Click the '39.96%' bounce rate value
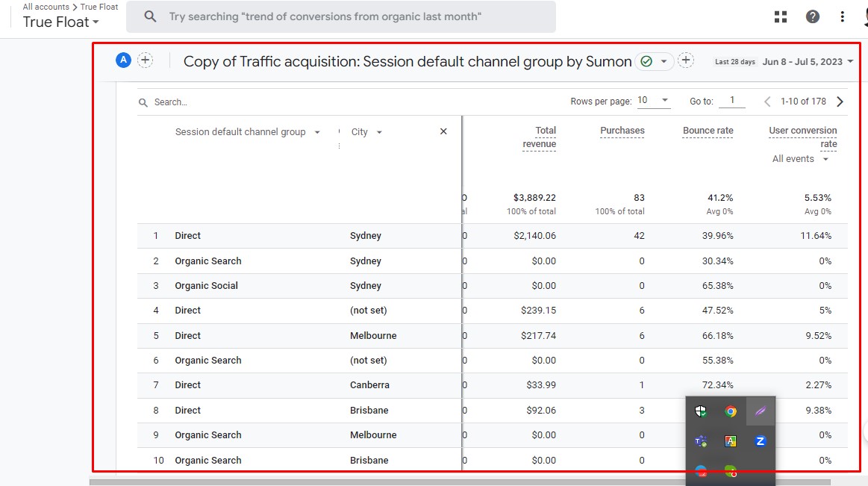The image size is (868, 486). (x=717, y=236)
